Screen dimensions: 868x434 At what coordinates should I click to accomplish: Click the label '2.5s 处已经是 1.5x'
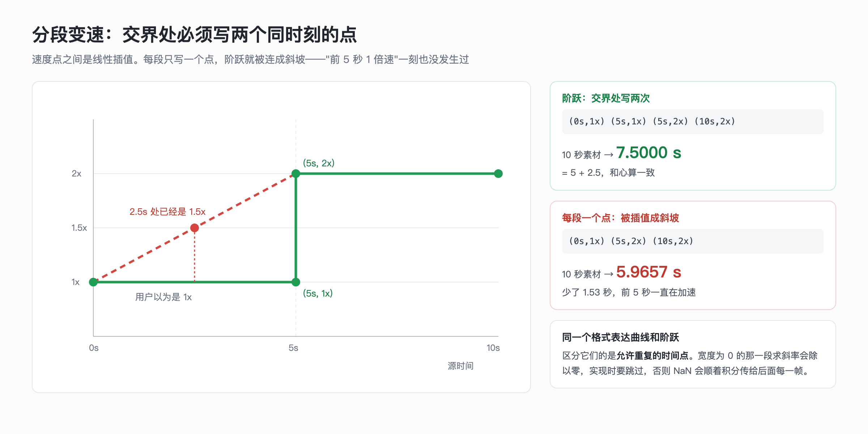click(167, 212)
